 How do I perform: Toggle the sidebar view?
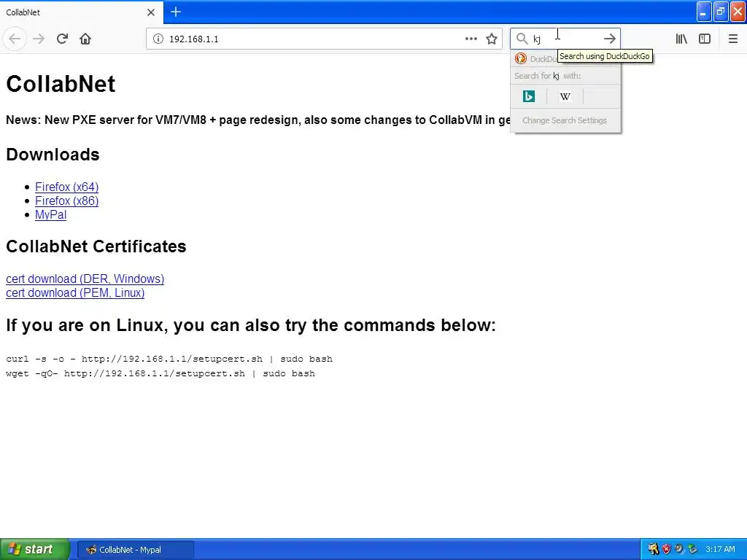(705, 39)
